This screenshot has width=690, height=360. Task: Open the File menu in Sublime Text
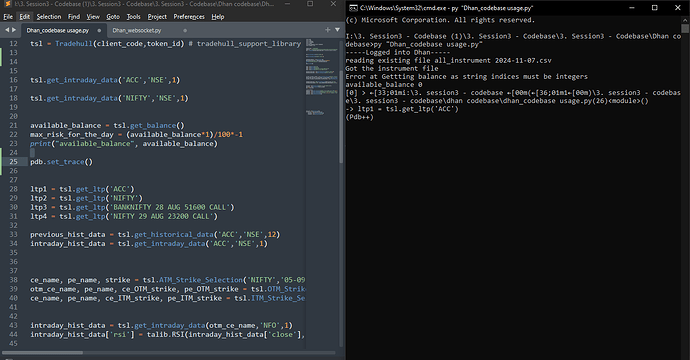coord(8,17)
